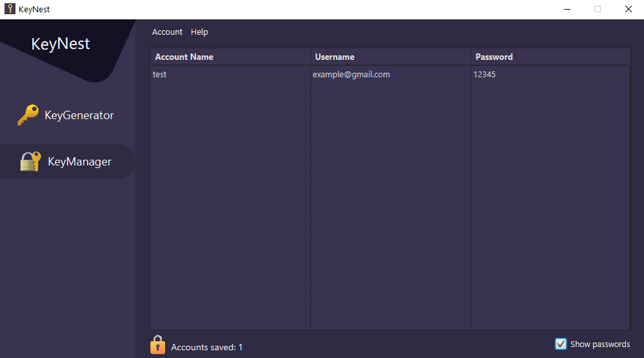Screen dimensions: 644x358
Task: Click the golden key KeyGenerator icon
Action: (28, 115)
